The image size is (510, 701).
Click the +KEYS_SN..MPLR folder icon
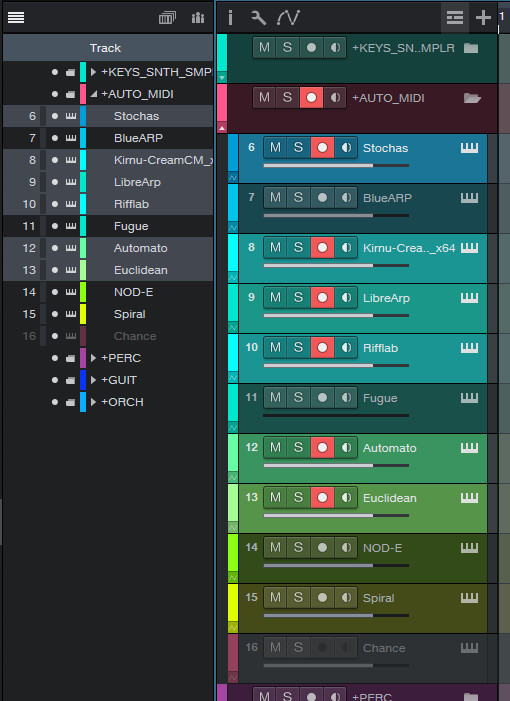471,48
